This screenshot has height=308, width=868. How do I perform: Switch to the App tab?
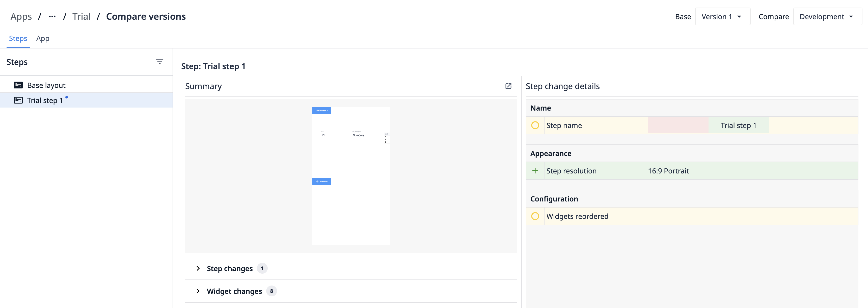(43, 38)
